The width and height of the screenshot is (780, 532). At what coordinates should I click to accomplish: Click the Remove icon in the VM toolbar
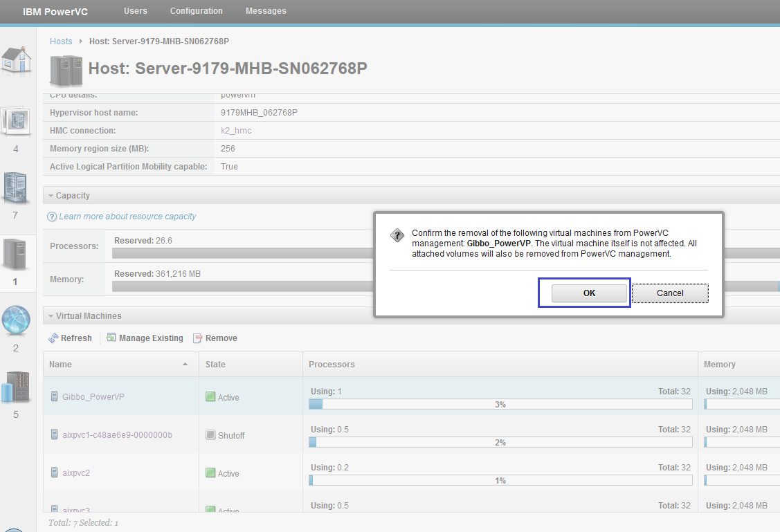point(197,338)
